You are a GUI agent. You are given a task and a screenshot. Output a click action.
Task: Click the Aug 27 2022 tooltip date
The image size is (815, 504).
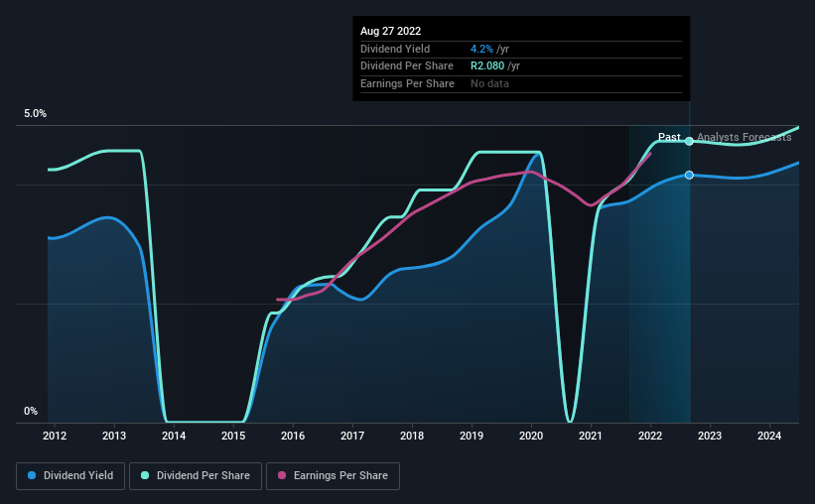pos(391,31)
